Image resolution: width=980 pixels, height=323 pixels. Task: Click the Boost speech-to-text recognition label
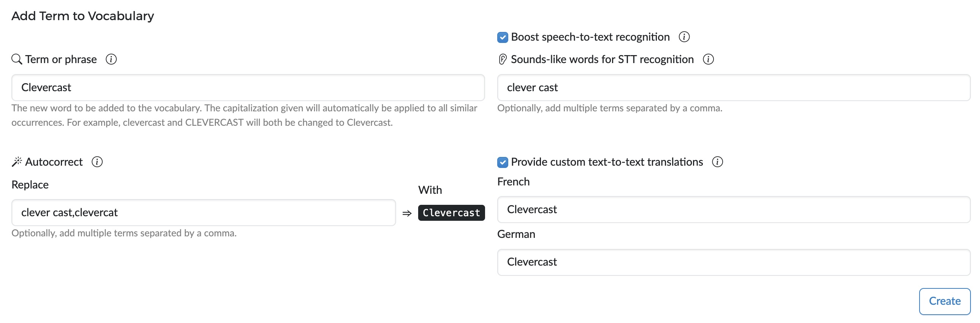pos(590,37)
